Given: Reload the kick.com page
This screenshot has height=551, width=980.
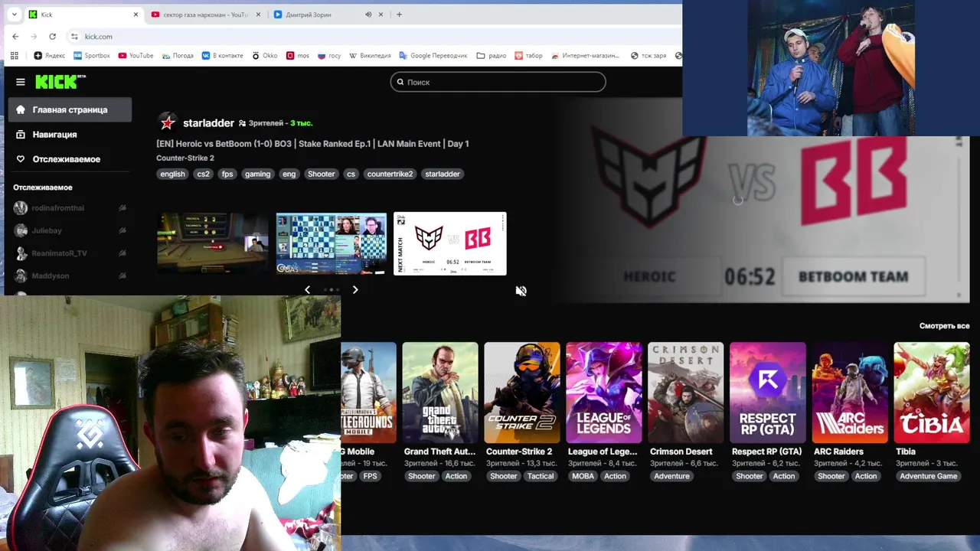Looking at the screenshot, I should pyautogui.click(x=52, y=37).
